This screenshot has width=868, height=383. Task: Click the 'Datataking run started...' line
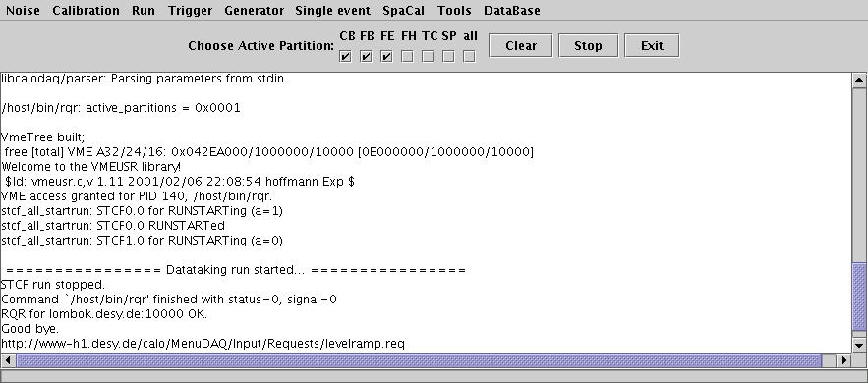[x=235, y=270]
